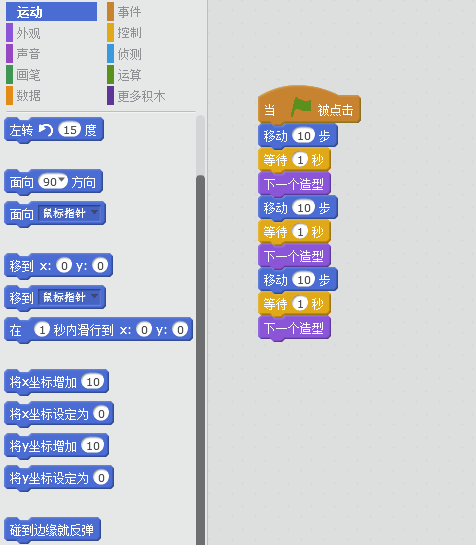Viewport: 476px width, 545px height.
Task: Select the 运动 (Motion) category
Action: [51, 12]
